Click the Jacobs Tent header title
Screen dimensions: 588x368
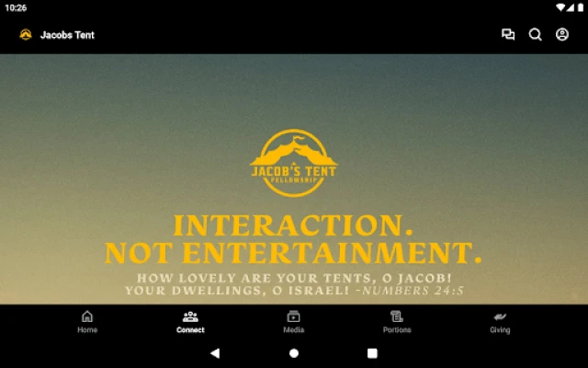[67, 35]
